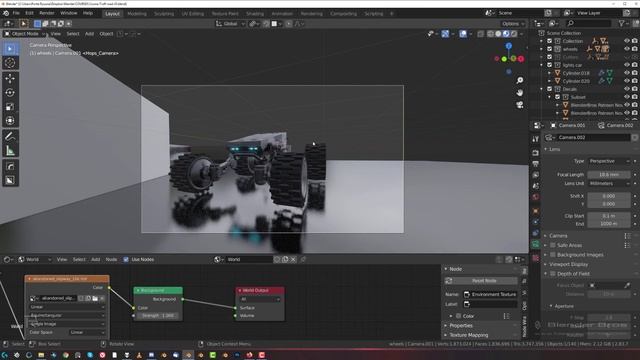Image resolution: width=640 pixels, height=360 pixels.
Task: Click the unlink world X icon in node header
Action: pyautogui.click(x=293, y=259)
